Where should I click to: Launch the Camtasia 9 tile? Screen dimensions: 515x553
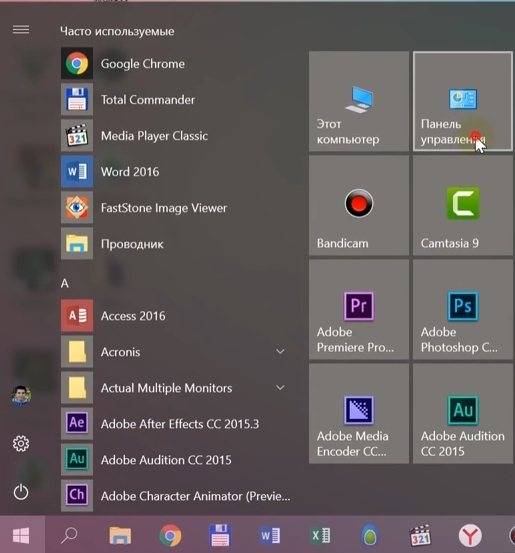click(463, 206)
